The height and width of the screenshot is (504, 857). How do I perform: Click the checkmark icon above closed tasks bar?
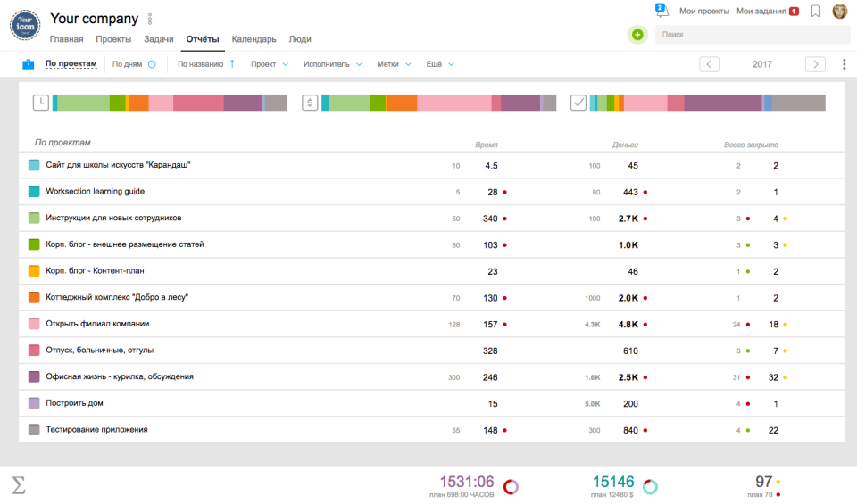click(578, 103)
